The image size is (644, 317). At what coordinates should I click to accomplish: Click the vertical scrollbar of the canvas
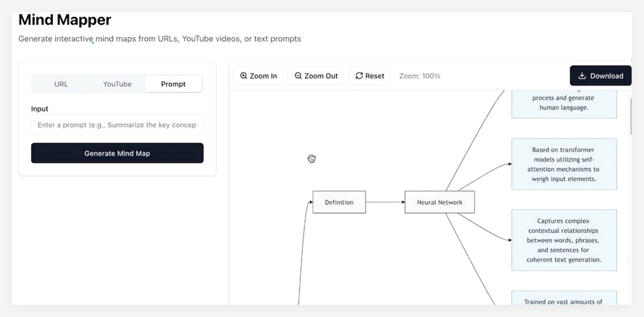pos(630,116)
